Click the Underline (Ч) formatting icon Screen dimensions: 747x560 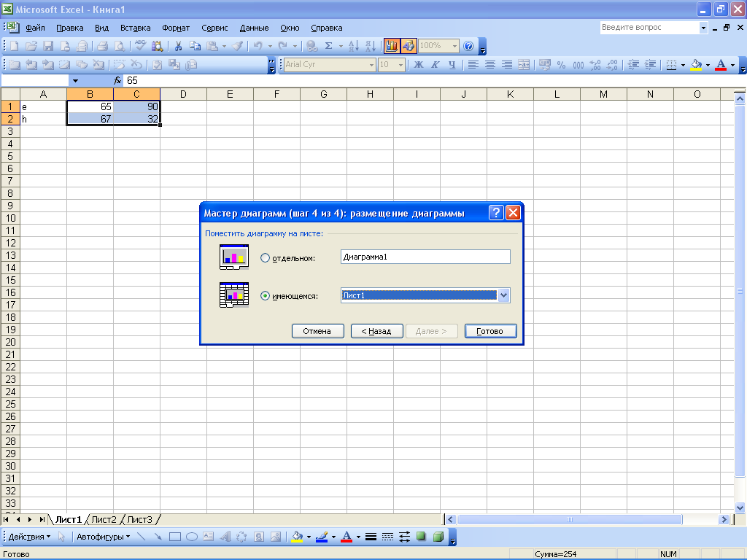tap(452, 65)
